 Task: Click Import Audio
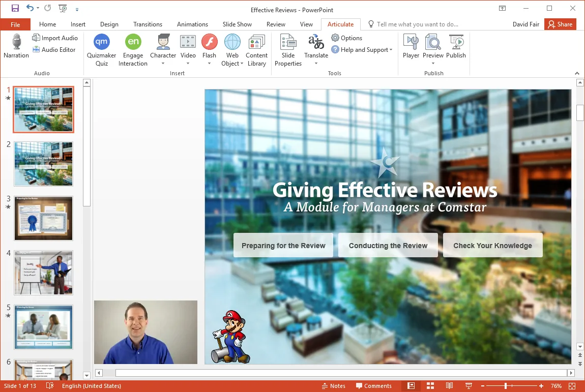[x=55, y=38]
